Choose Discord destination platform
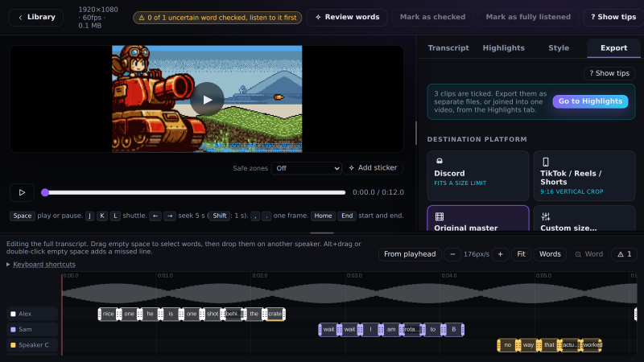 click(x=478, y=175)
